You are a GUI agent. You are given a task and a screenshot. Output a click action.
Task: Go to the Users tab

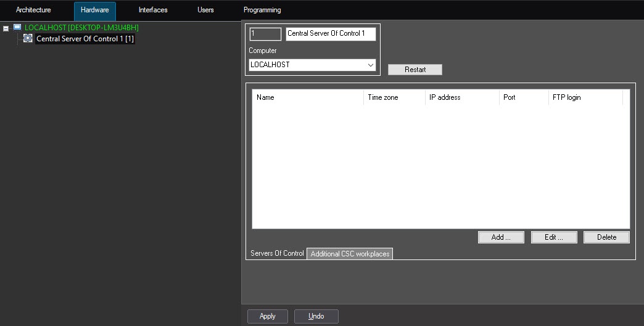(x=205, y=10)
